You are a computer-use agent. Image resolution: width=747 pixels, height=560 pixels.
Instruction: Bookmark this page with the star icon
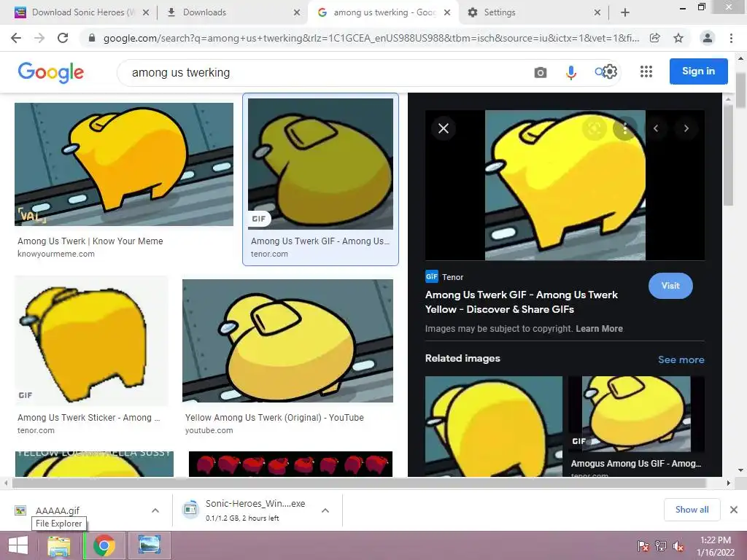[x=678, y=38]
